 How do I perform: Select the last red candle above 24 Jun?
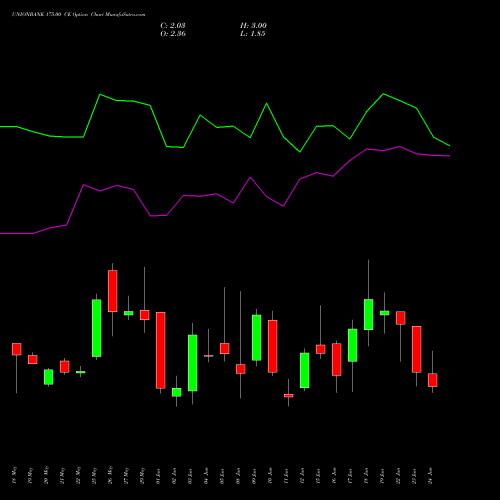433,380
